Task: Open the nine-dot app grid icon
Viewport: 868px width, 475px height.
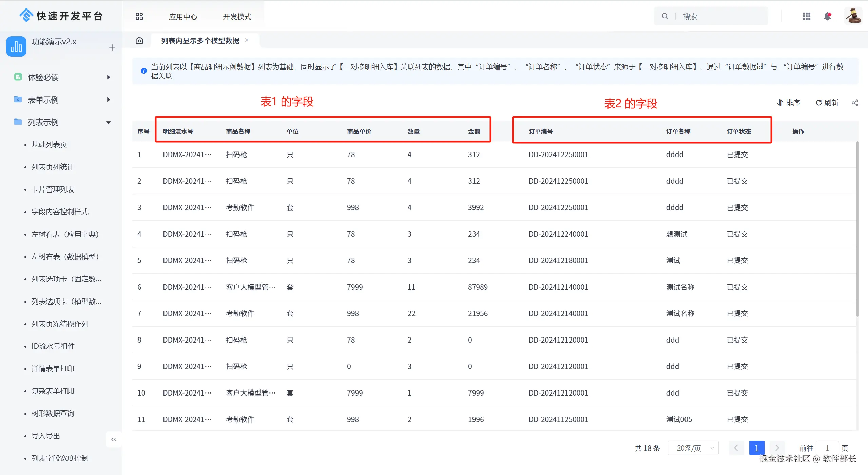Action: [x=806, y=16]
